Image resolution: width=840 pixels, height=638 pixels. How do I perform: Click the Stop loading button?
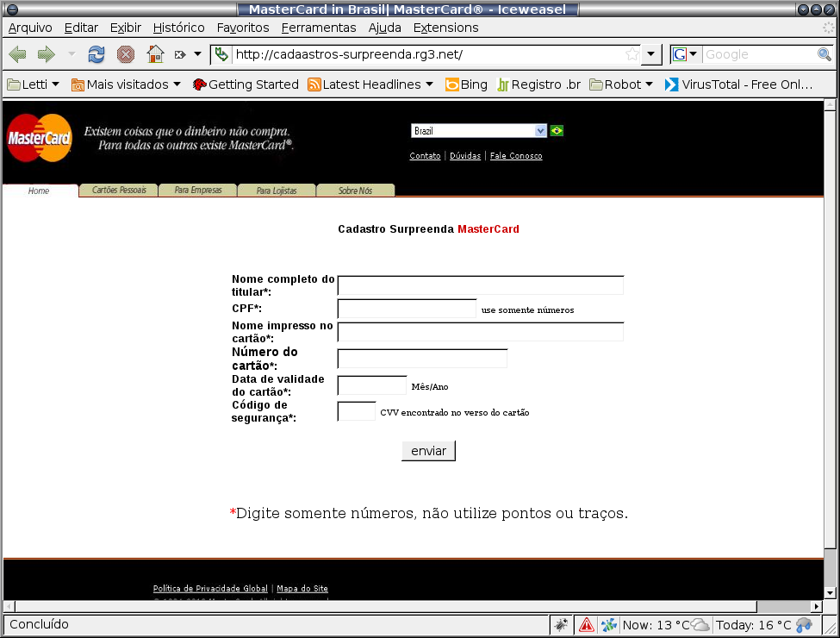click(126, 54)
